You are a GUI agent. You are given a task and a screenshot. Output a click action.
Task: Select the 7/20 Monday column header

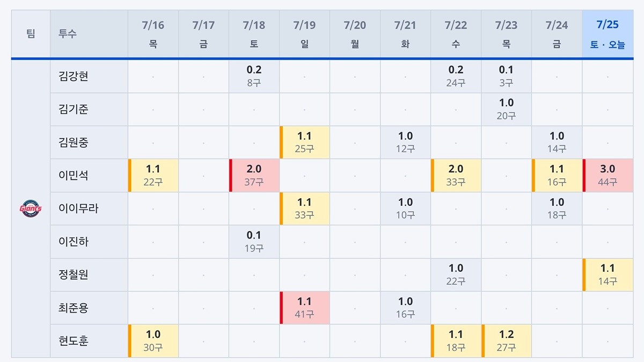pos(355,34)
